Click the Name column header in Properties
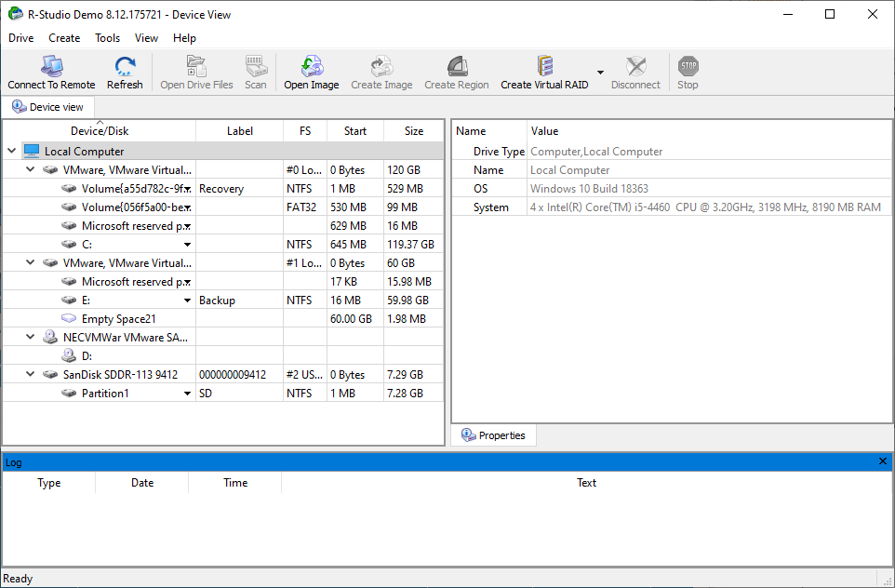Screen dimensions: 895x588 pos(489,131)
